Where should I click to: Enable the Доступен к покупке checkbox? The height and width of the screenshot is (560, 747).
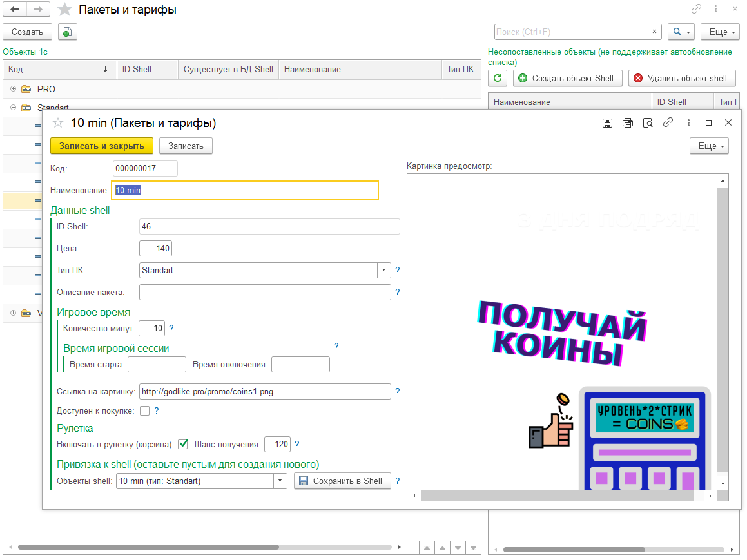[x=144, y=410]
